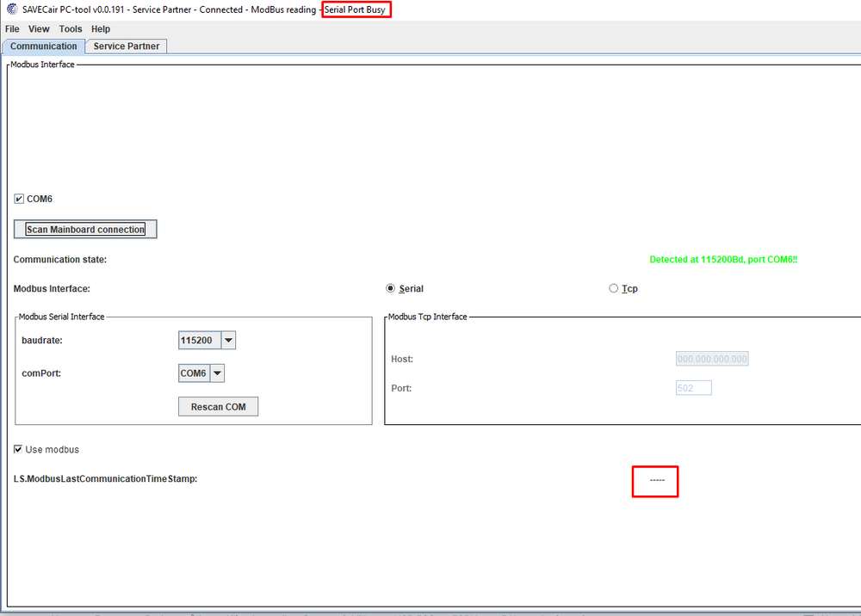
Task: Expand the baudrate dropdown arrow
Action: [228, 341]
